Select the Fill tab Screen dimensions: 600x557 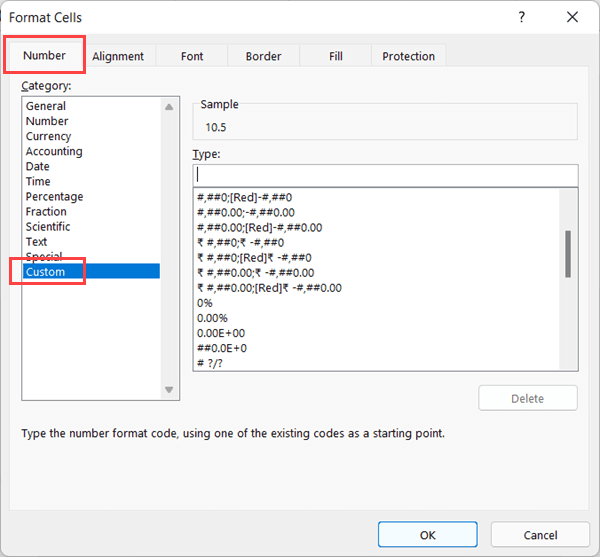click(336, 56)
